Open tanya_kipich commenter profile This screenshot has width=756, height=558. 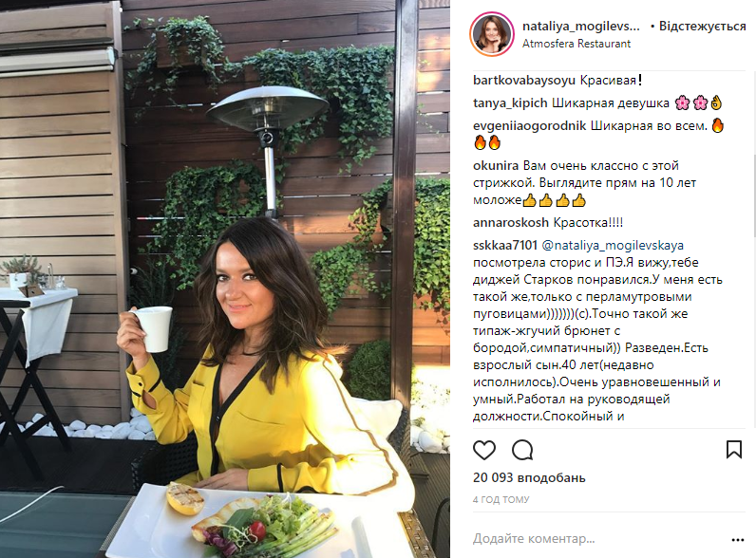tap(510, 103)
